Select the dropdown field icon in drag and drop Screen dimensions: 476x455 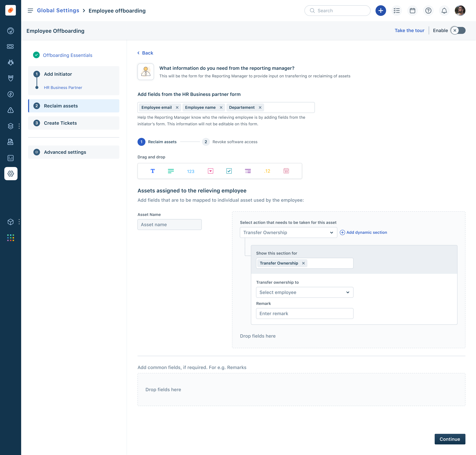pos(210,171)
